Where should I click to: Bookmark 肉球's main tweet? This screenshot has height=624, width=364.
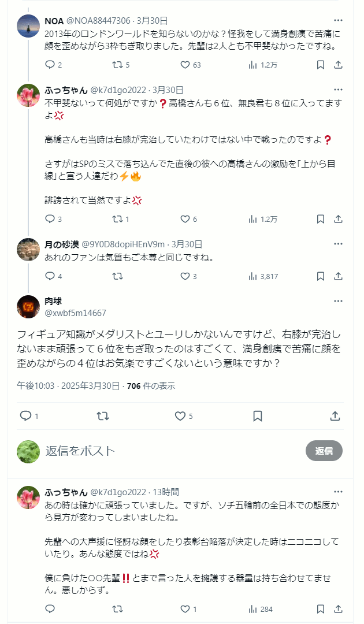258,416
